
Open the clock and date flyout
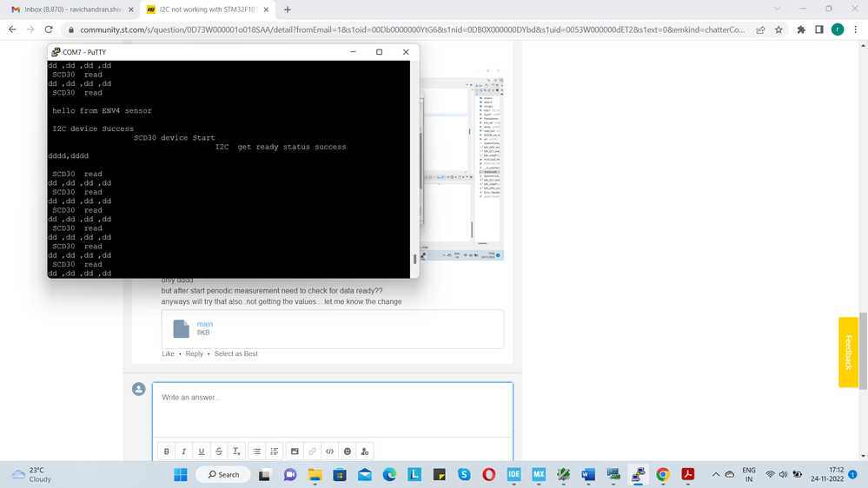point(827,475)
